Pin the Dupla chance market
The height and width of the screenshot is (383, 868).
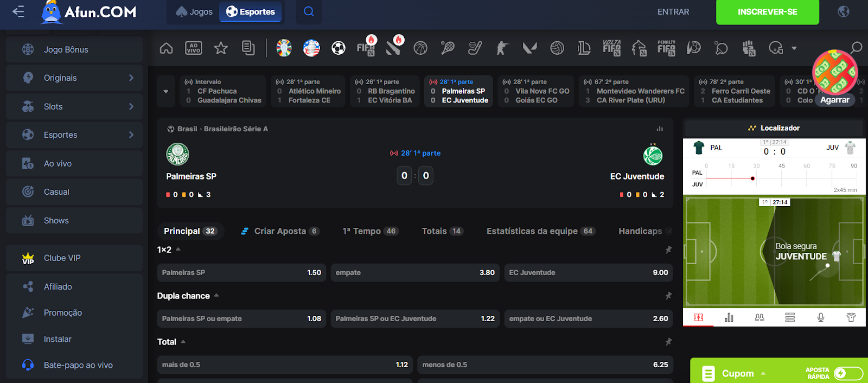point(668,296)
